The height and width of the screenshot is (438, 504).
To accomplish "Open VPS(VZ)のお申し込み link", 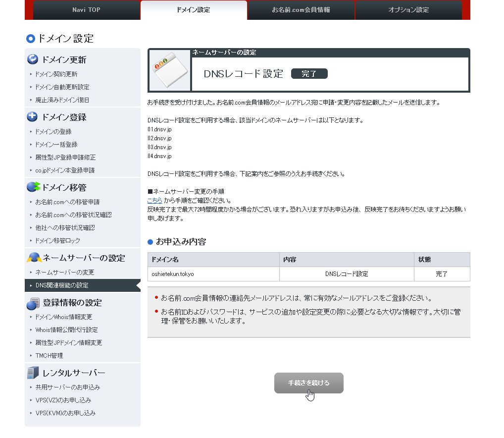I will pyautogui.click(x=63, y=400).
